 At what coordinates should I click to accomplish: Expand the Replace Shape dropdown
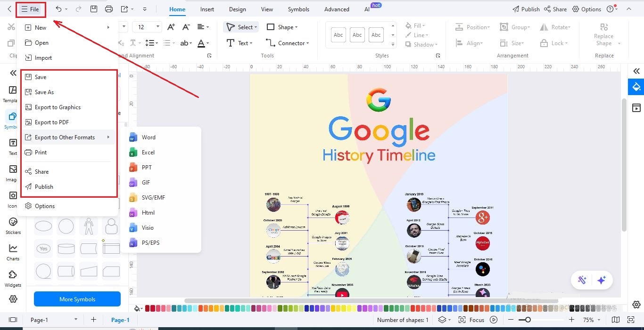(x=619, y=43)
